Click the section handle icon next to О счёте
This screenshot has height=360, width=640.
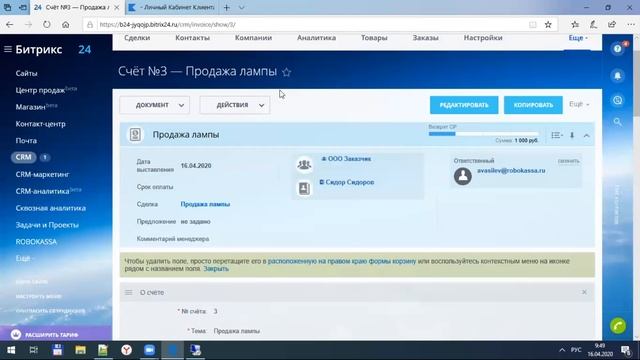coord(129,293)
